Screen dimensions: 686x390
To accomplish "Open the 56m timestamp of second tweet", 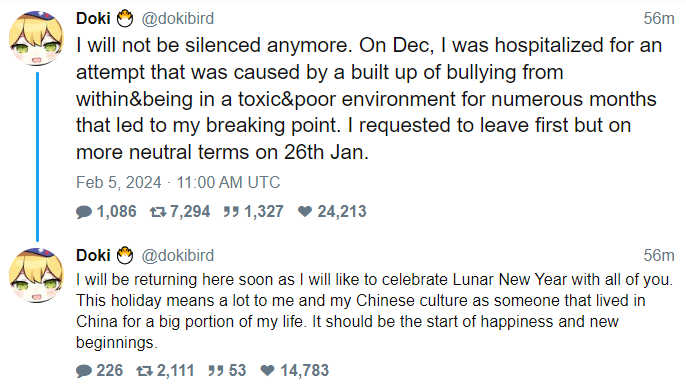I will 658,255.
